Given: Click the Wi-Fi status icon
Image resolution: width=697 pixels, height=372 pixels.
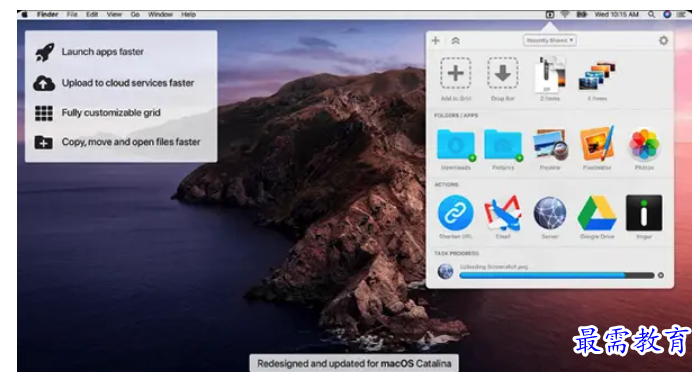Looking at the screenshot, I should tap(565, 15).
